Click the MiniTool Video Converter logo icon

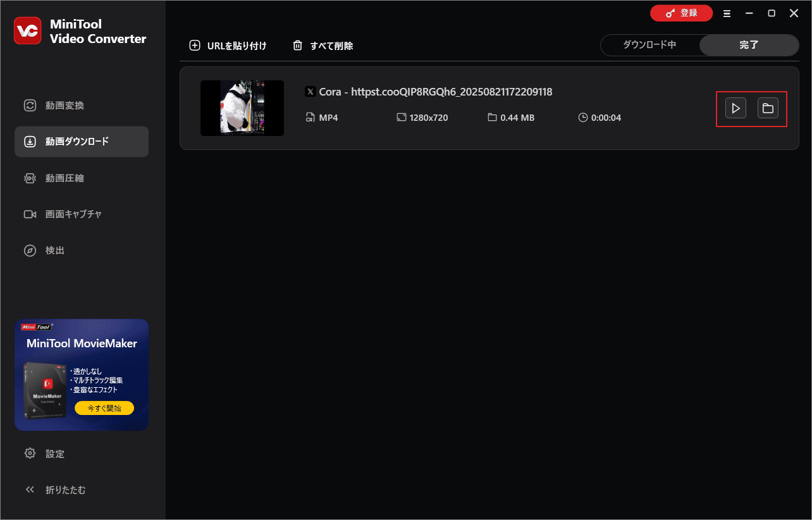(27, 31)
